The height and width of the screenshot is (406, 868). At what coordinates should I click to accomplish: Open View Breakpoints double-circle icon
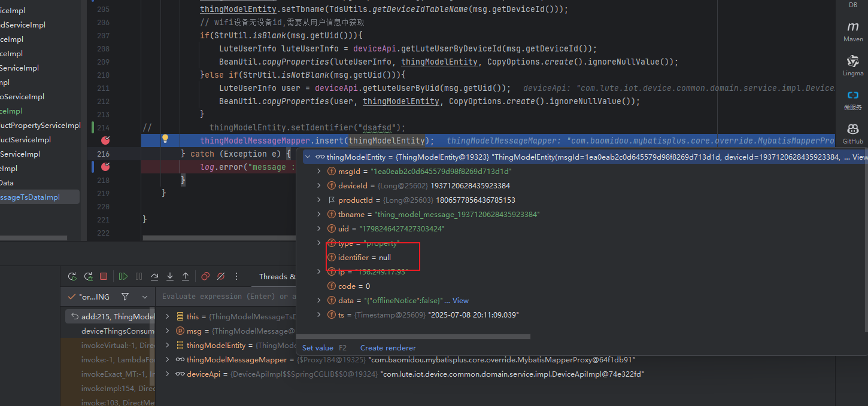(x=205, y=276)
